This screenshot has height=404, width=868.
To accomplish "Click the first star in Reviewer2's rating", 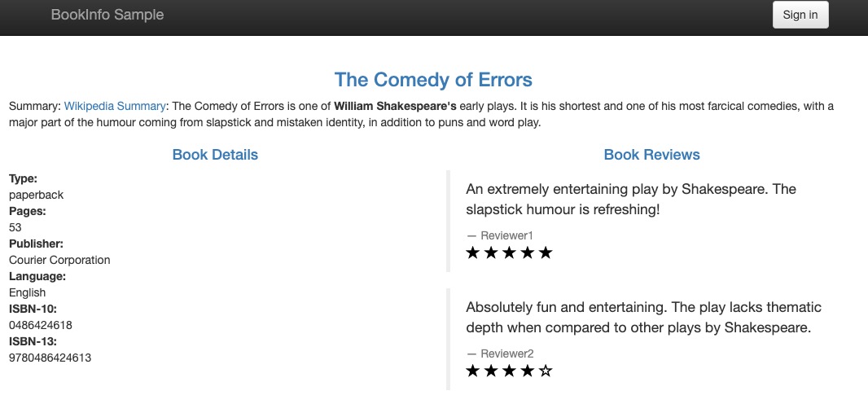I will coord(473,371).
